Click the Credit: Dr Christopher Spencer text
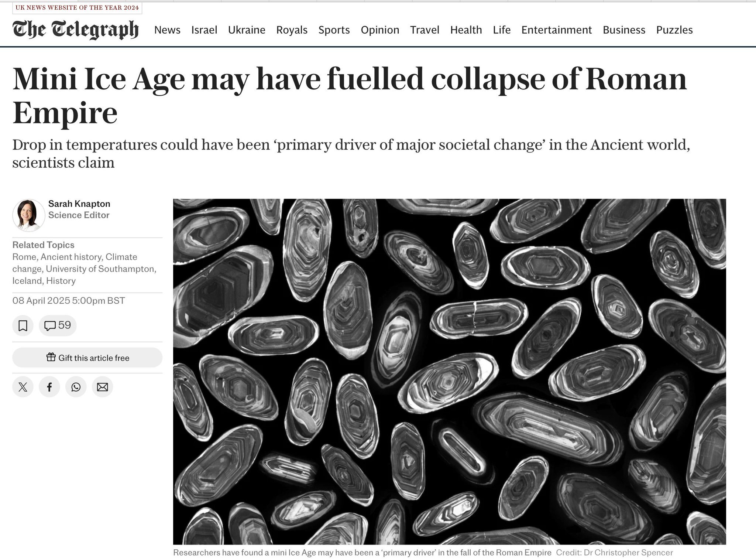 pyautogui.click(x=614, y=553)
